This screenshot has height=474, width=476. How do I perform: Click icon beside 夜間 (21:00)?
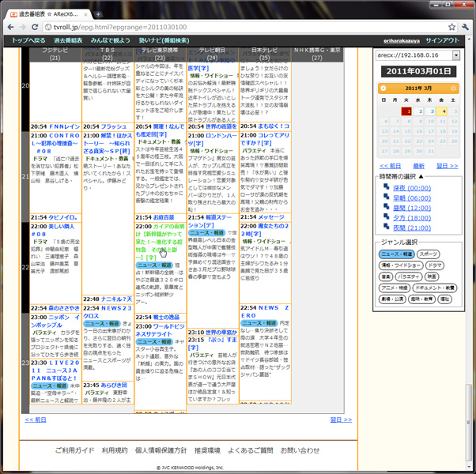(385, 226)
